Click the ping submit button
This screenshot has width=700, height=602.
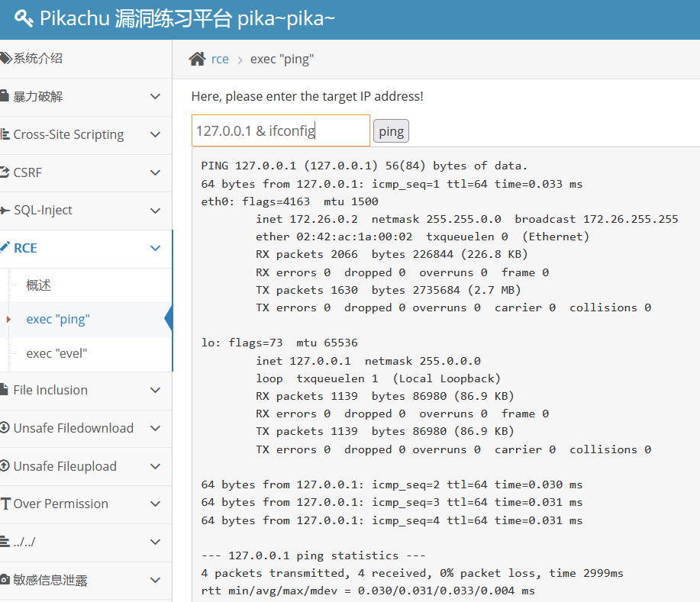pos(391,131)
